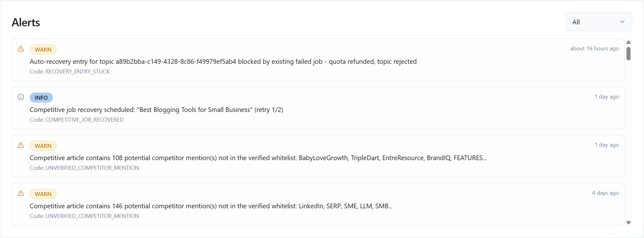Click the warning icon on the 146 mentions alert
This screenshot has width=644, height=238.
(x=21, y=193)
